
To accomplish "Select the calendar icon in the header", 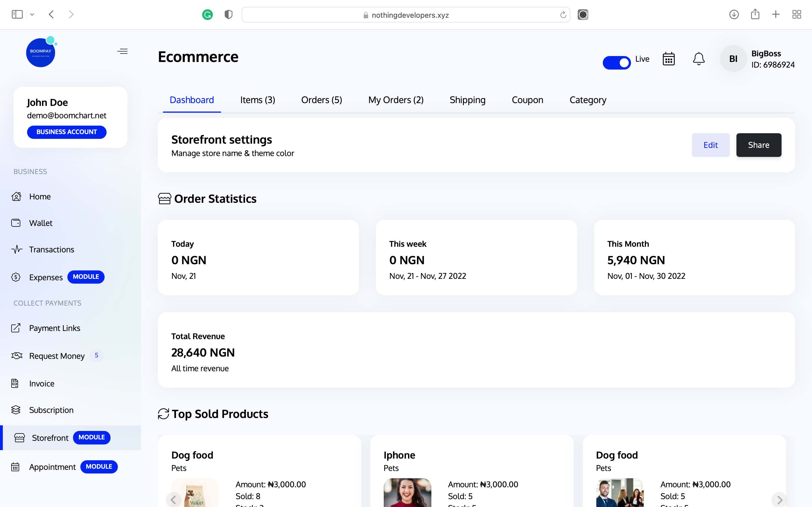I will click(668, 59).
